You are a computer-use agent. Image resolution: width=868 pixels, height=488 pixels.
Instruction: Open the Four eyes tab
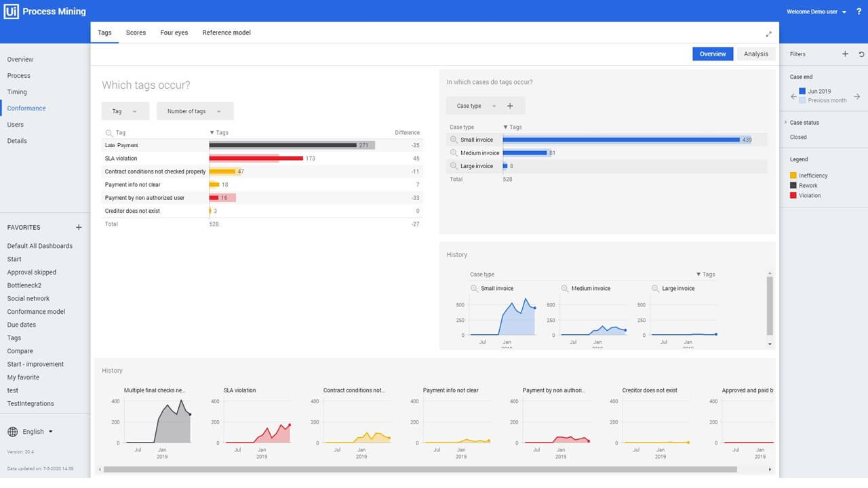tap(174, 33)
